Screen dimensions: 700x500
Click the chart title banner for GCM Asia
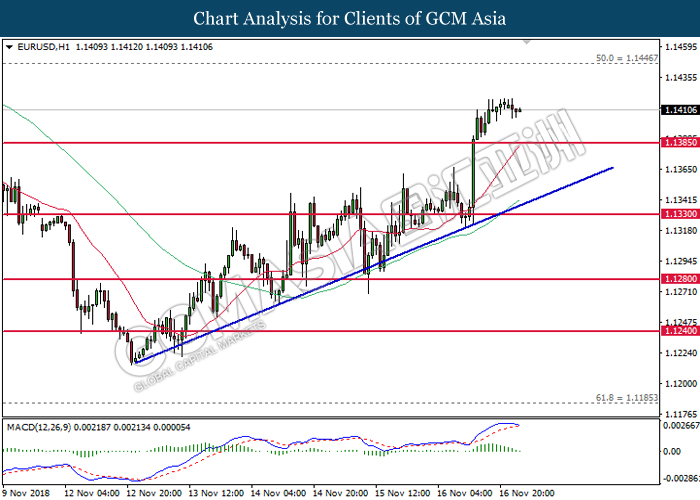tap(350, 17)
